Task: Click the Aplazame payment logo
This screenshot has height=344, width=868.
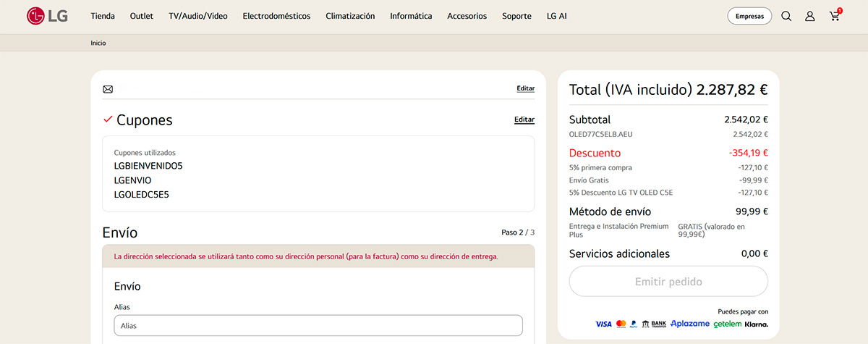Action: click(x=689, y=324)
